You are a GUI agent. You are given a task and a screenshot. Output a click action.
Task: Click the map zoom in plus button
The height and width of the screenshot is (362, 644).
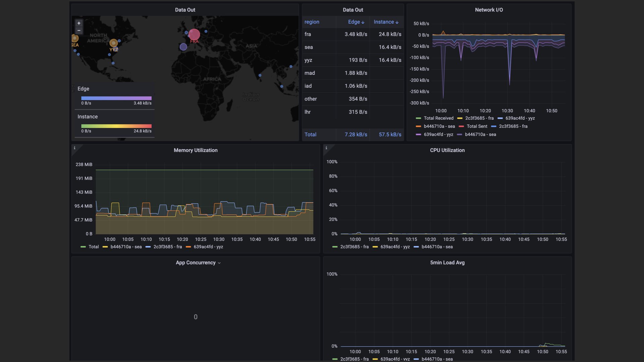click(79, 23)
